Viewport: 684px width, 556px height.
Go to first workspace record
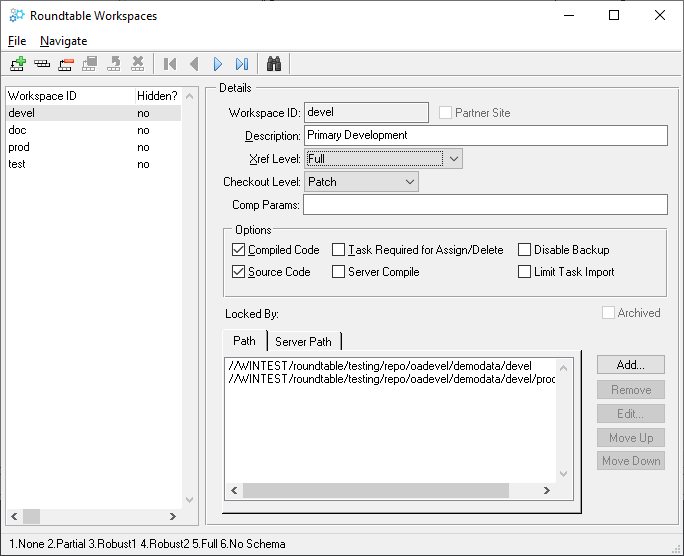click(170, 64)
